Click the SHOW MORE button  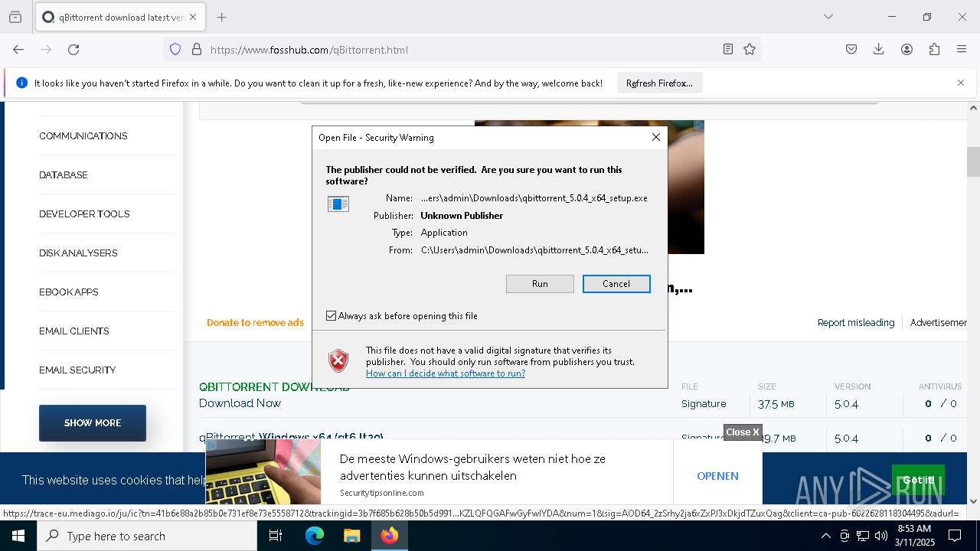[x=93, y=423]
